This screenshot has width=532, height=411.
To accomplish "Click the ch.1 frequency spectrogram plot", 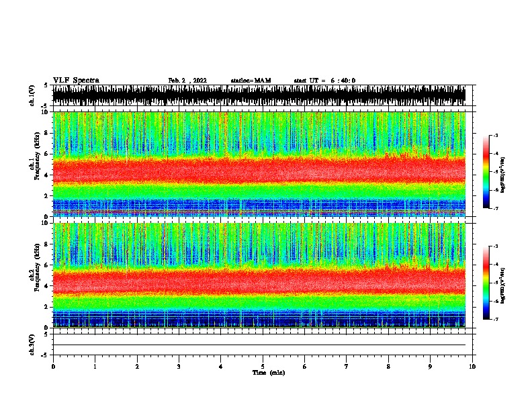I will pos(259,164).
